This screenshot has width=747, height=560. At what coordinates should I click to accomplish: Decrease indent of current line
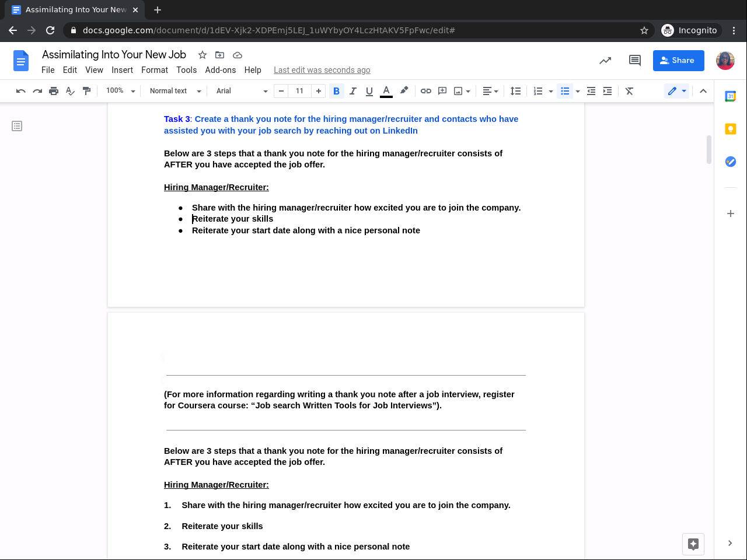click(591, 91)
